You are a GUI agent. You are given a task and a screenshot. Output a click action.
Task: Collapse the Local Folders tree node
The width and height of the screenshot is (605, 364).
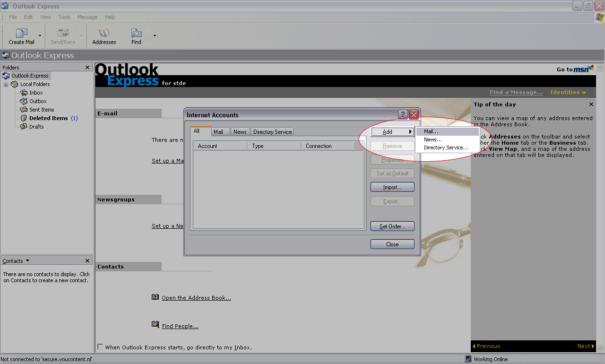(x=6, y=85)
